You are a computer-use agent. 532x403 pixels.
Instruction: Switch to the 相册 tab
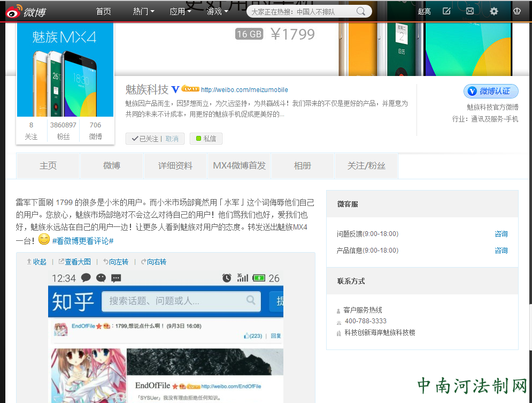[302, 166]
